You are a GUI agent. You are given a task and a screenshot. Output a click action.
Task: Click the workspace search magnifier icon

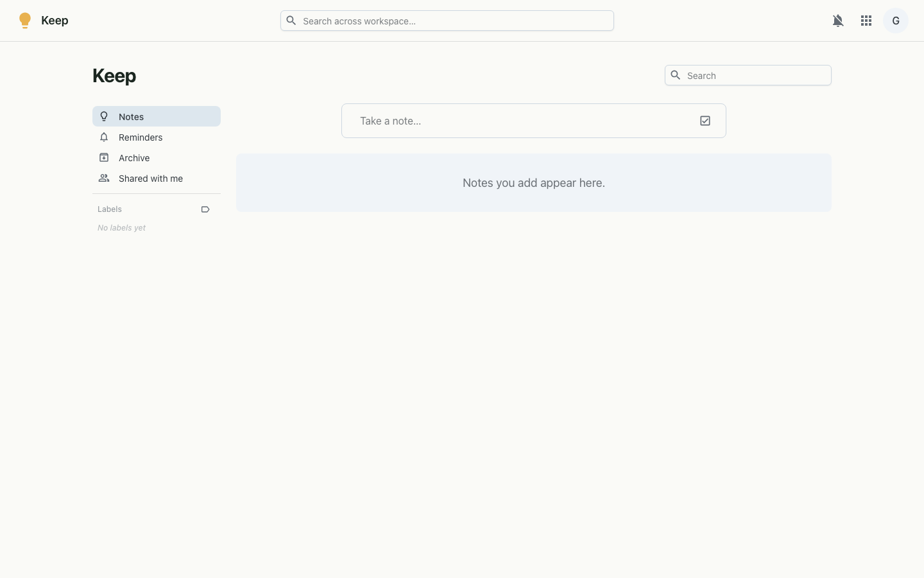pos(291,21)
